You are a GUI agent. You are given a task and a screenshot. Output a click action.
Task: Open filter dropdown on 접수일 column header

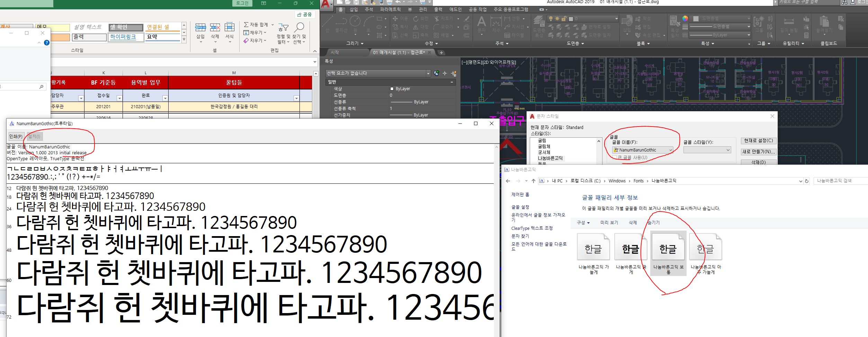119,98
